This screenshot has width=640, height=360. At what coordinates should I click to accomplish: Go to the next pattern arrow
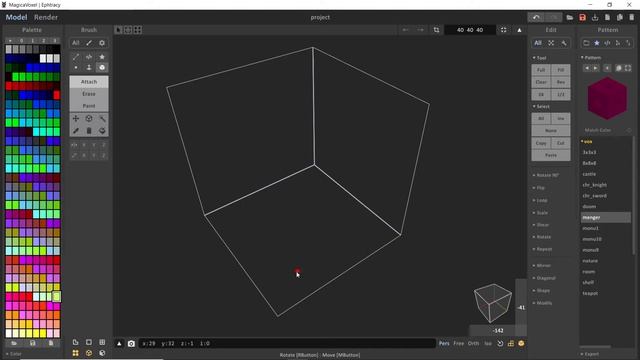coord(596,68)
